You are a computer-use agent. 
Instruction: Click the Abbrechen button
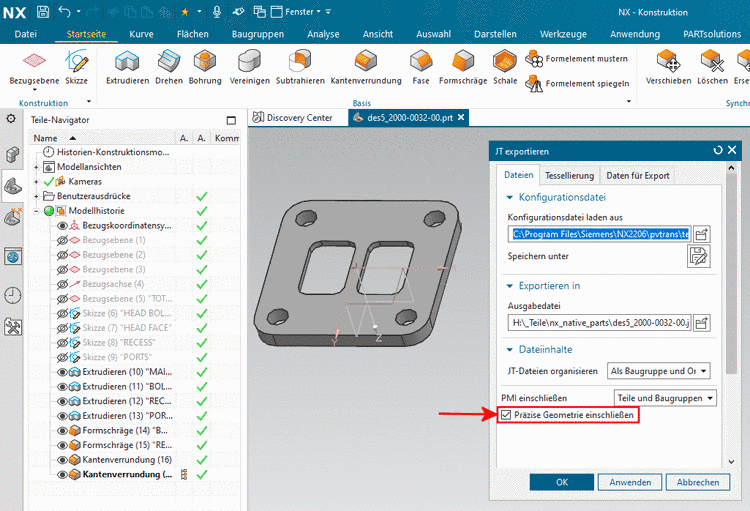coord(698,482)
